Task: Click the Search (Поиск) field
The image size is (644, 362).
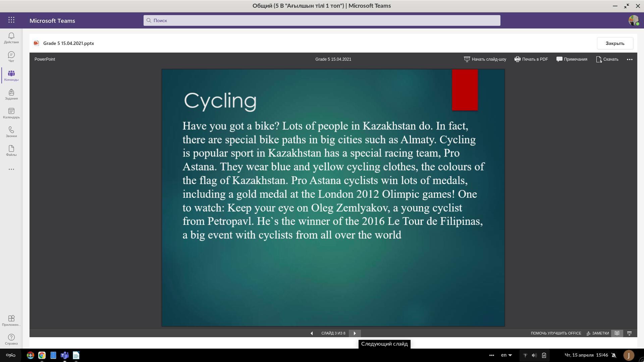Action: [x=322, y=20]
